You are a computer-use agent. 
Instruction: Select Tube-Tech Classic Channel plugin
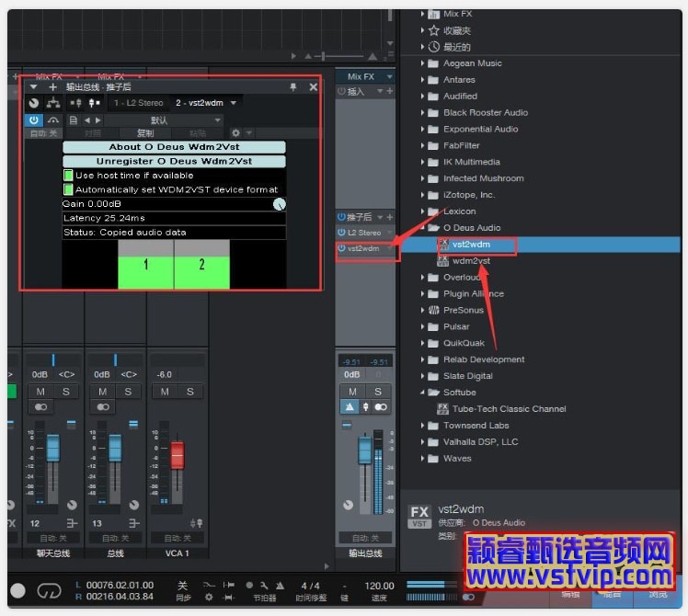[509, 409]
